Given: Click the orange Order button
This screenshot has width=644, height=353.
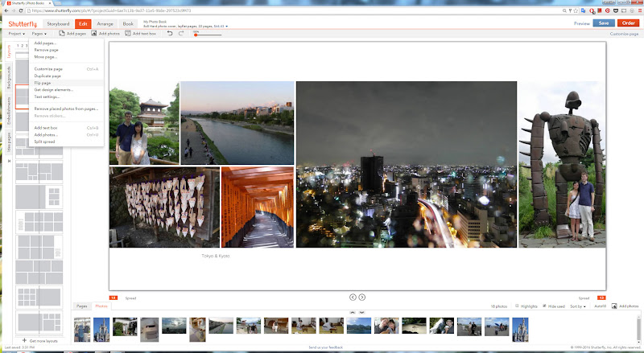Looking at the screenshot, I should (x=628, y=23).
